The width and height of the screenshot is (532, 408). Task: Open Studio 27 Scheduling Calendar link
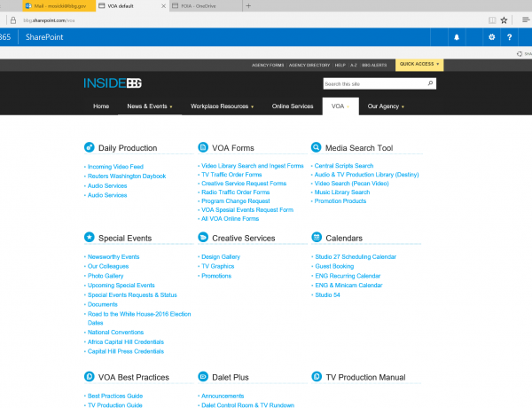point(356,257)
